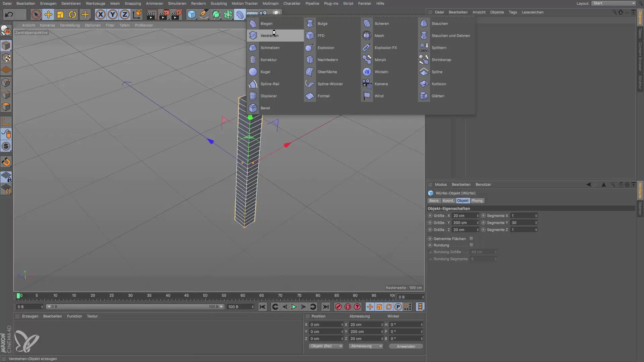Screen dimensions: 644x362
Task: Step the Segmente X value spinner
Action: (536, 216)
